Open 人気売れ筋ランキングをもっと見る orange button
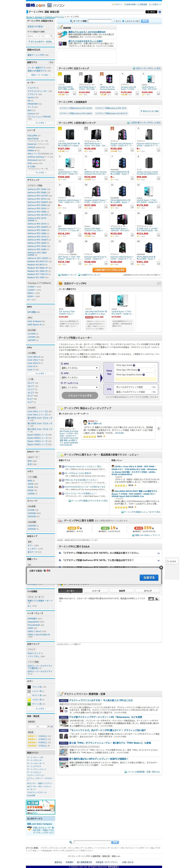The height and width of the screenshot is (868, 188). point(109,270)
